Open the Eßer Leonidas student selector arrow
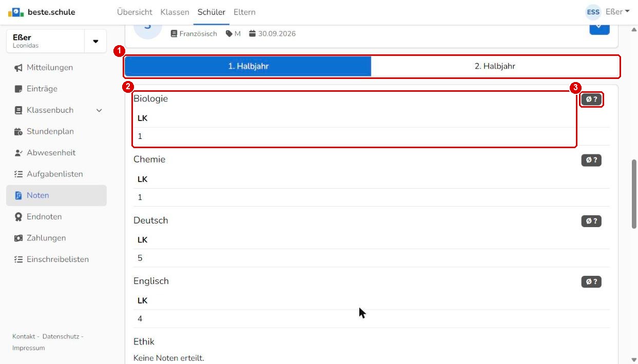This screenshot has height=364, width=638. (95, 41)
